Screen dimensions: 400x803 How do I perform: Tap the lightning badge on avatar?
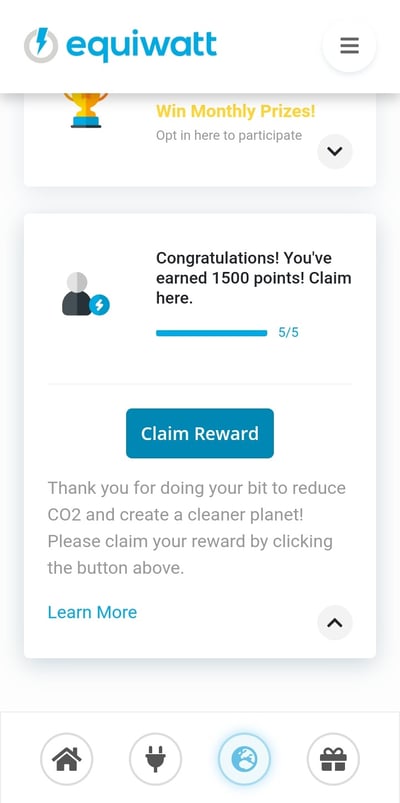pyautogui.click(x=100, y=306)
